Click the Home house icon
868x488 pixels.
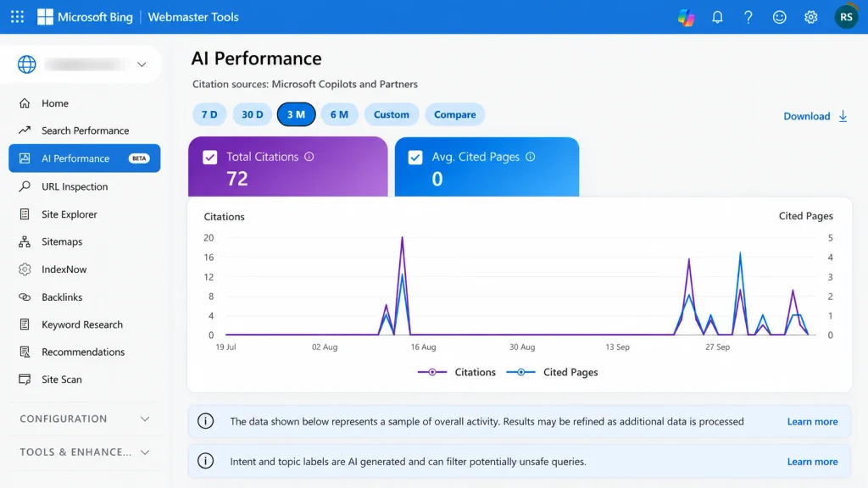[x=25, y=103]
